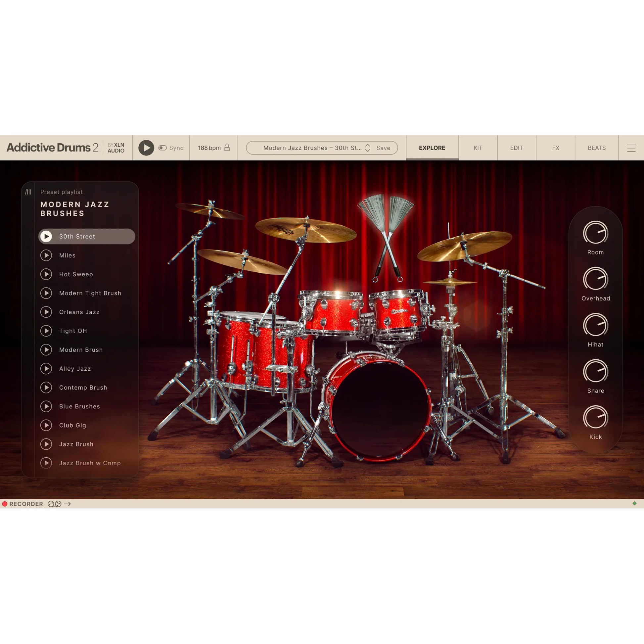
Task: Click the red Recorder record button
Action: coord(5,504)
